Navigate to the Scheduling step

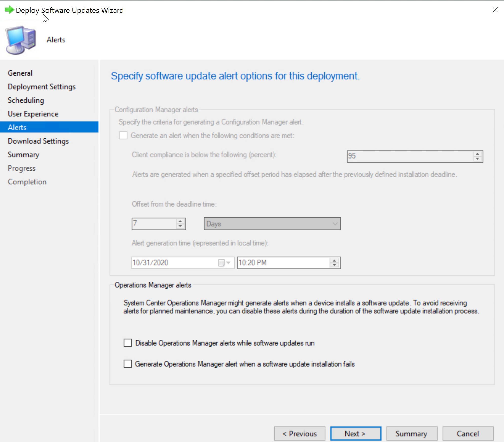26,100
